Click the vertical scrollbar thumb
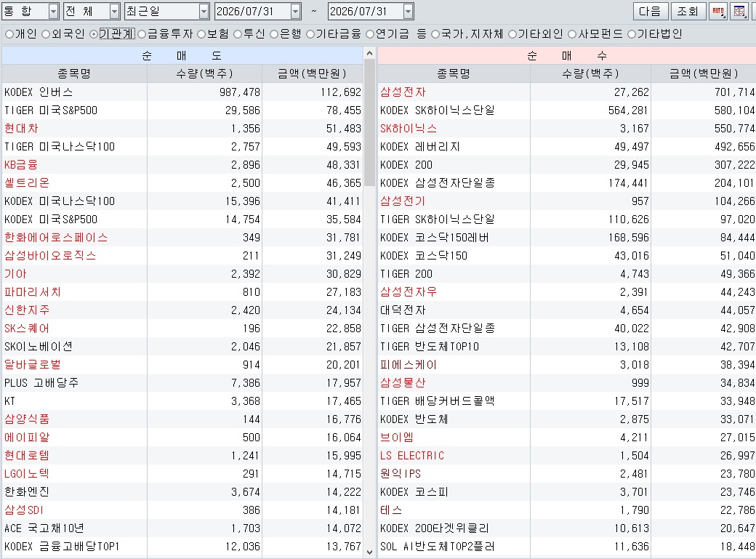This screenshot has width=756, height=559. (x=370, y=123)
